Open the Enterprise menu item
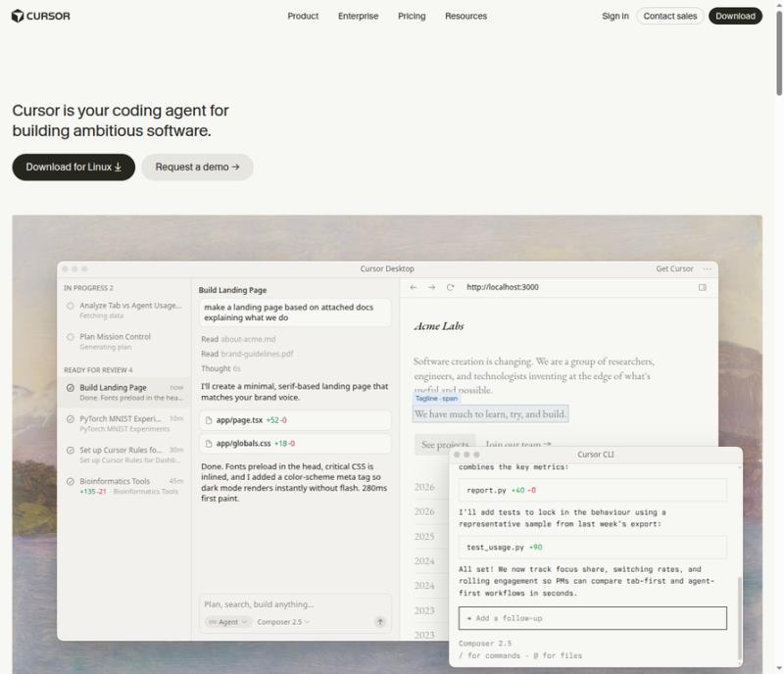Viewport: 784px width, 674px height. pos(358,16)
